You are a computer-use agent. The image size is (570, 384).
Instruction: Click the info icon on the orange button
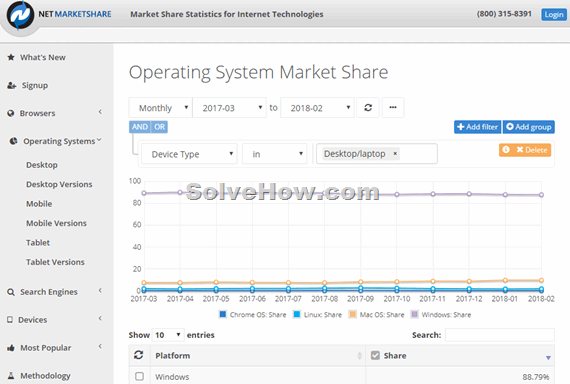(506, 149)
